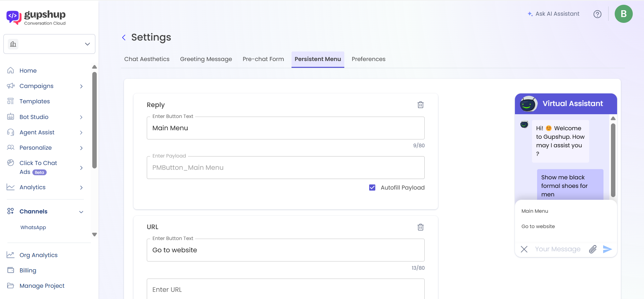Click the attachment paperclip in chat preview
Image resolution: width=644 pixels, height=299 pixels.
click(593, 249)
